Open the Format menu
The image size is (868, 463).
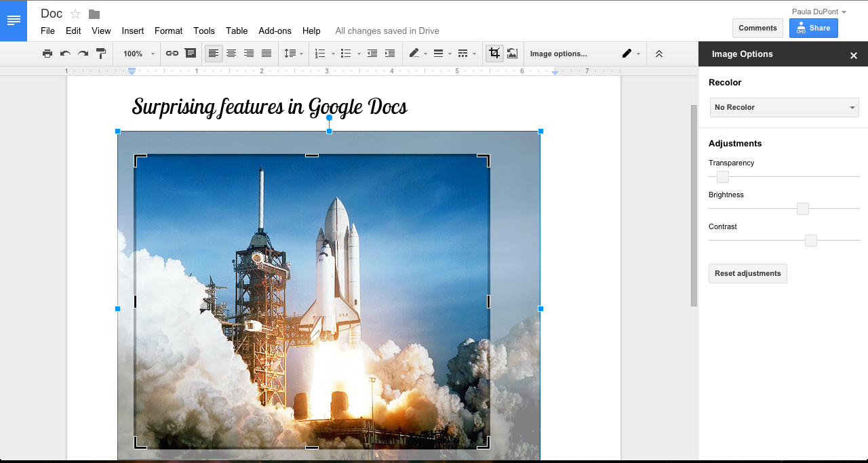point(168,31)
